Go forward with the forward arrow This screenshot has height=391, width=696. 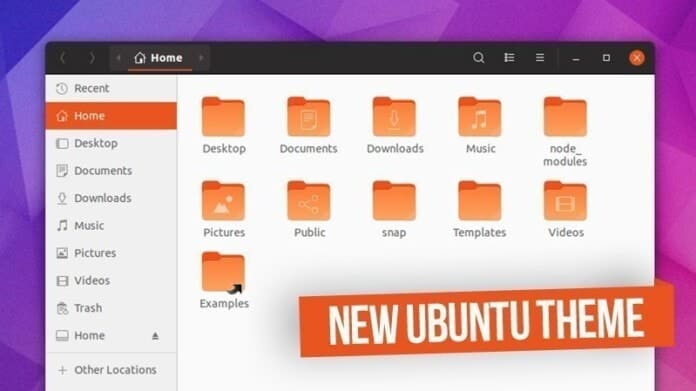(x=92, y=58)
